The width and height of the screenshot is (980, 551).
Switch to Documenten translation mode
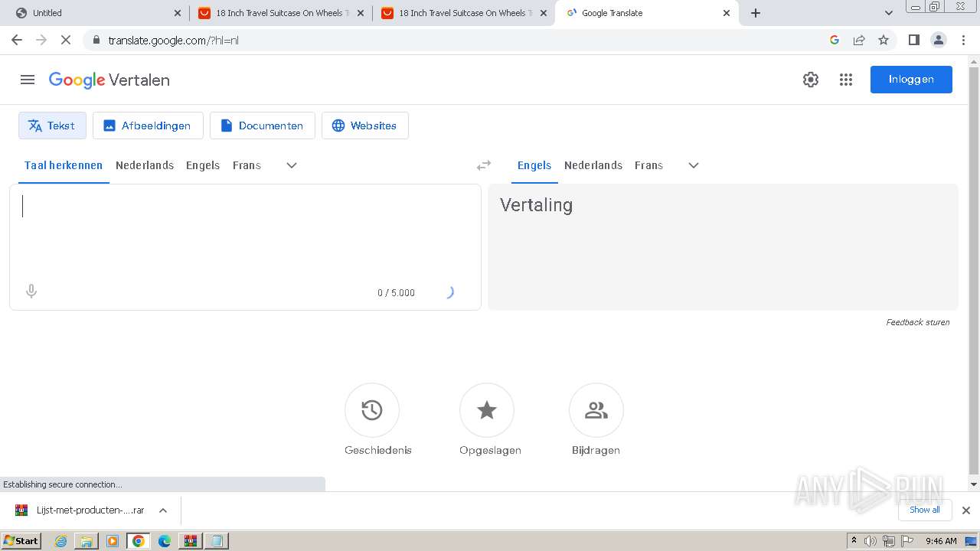263,126
